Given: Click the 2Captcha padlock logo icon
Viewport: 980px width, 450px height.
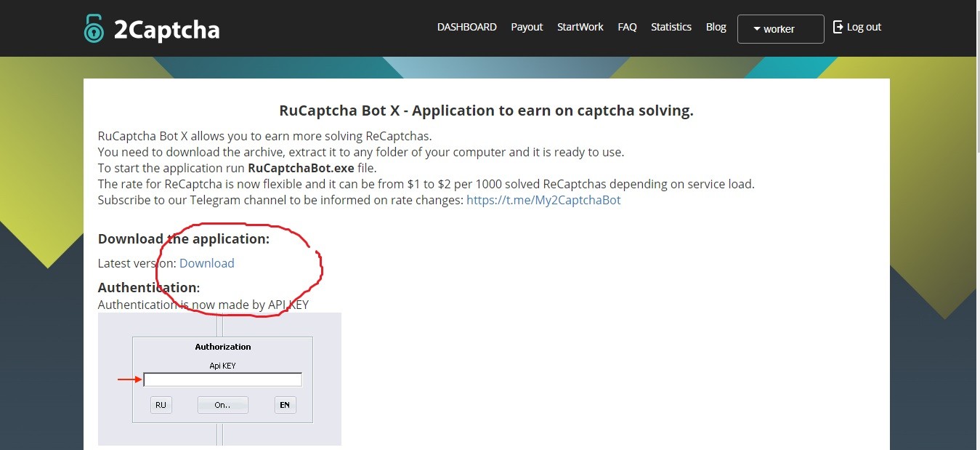Looking at the screenshot, I should [x=94, y=28].
